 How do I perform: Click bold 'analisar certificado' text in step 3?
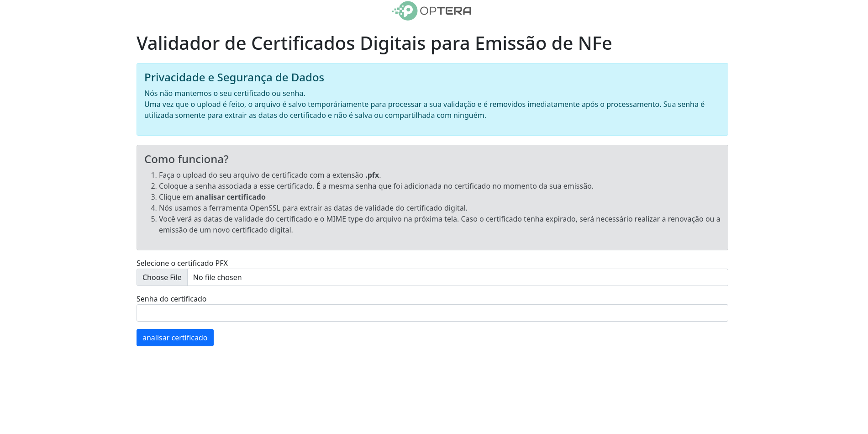coord(230,197)
